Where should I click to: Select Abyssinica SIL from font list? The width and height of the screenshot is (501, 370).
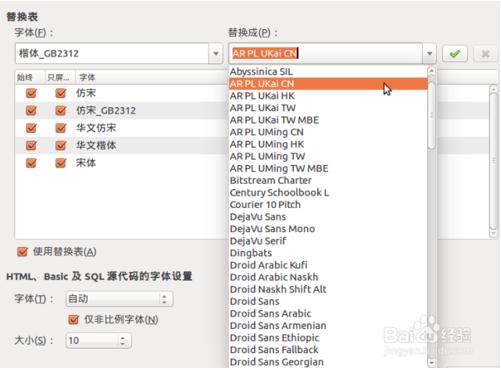point(328,72)
